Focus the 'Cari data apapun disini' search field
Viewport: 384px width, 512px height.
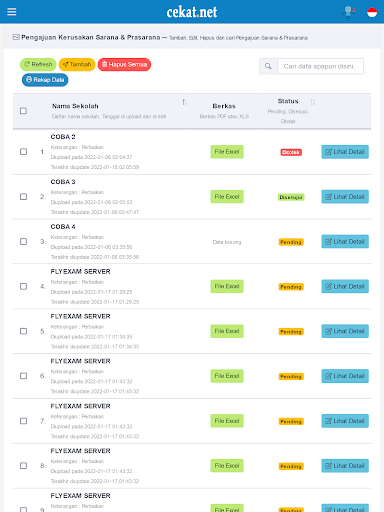coord(320,66)
